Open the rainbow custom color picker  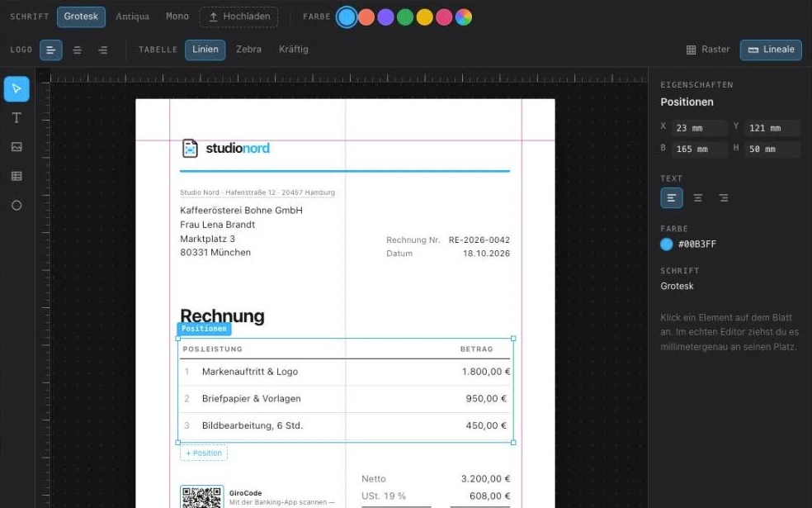pos(464,17)
